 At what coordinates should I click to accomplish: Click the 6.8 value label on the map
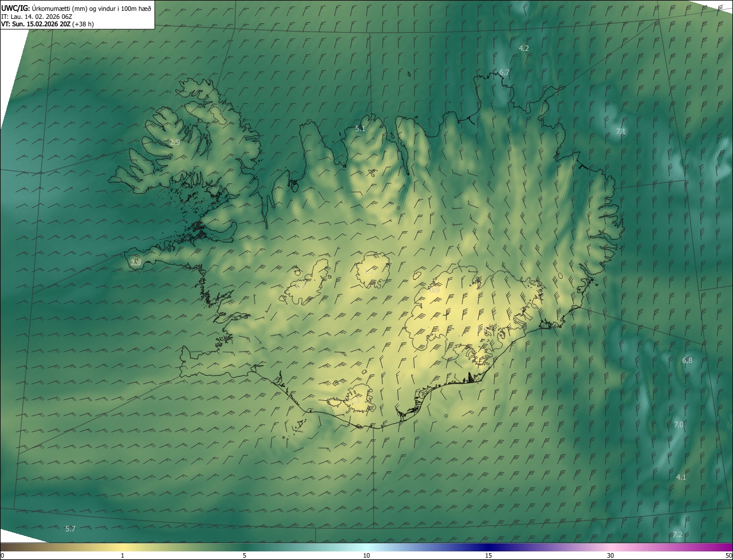(x=687, y=361)
